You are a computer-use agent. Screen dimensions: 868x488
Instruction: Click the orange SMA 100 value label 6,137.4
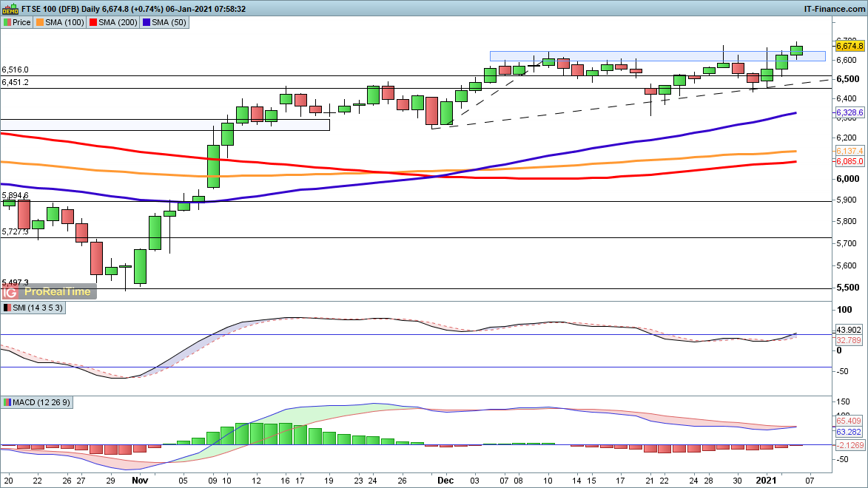(x=850, y=150)
